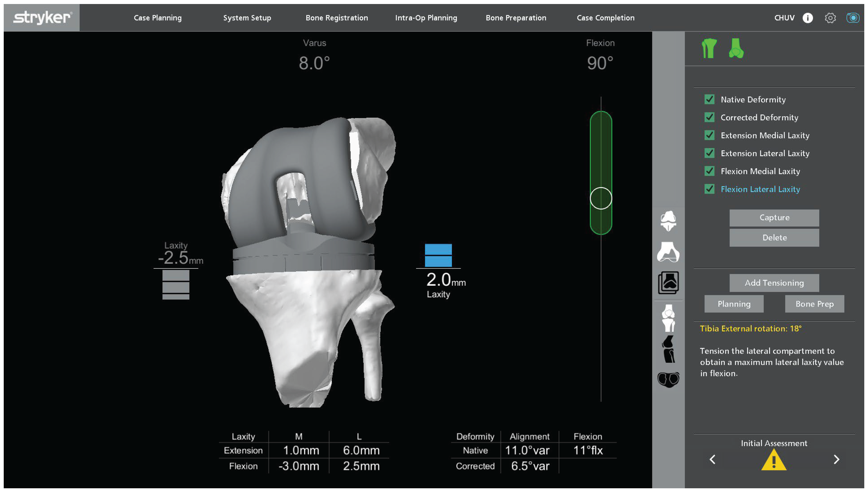
Task: Switch to the CT slice image view icon
Action: [x=668, y=283]
